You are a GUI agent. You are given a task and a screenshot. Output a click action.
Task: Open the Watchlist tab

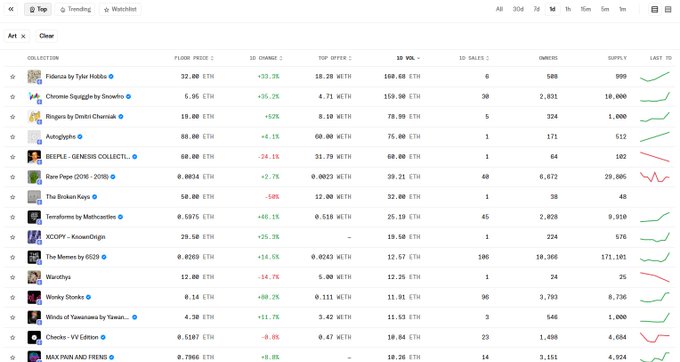pos(120,9)
